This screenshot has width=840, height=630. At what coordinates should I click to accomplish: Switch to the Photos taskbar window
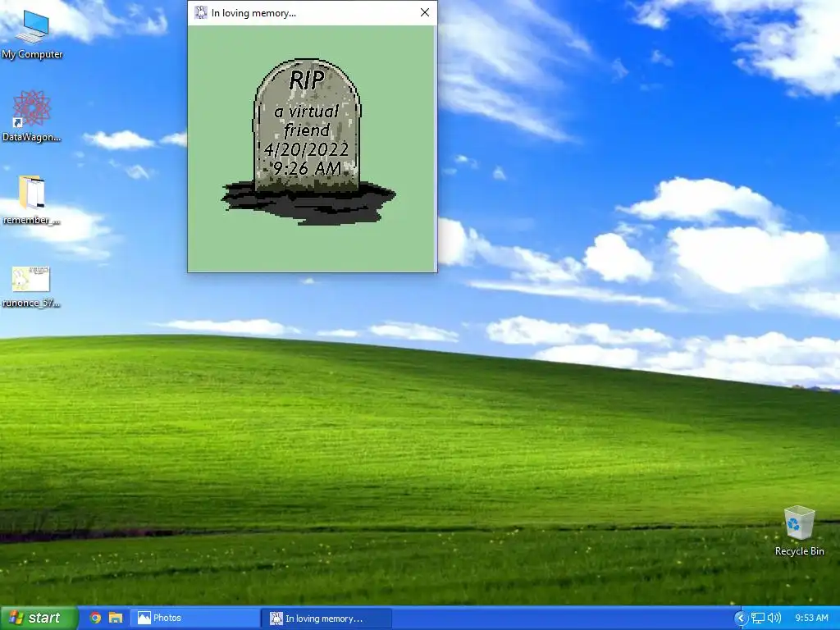point(195,618)
